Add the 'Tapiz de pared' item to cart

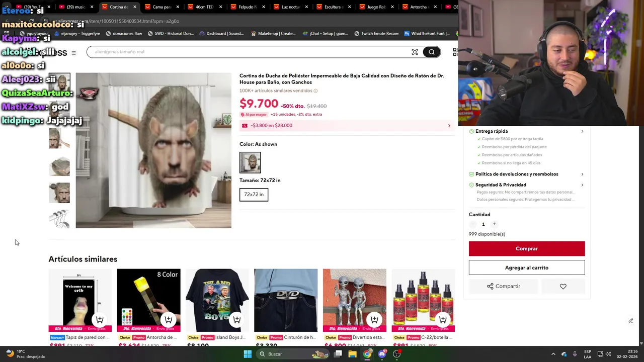(100, 319)
